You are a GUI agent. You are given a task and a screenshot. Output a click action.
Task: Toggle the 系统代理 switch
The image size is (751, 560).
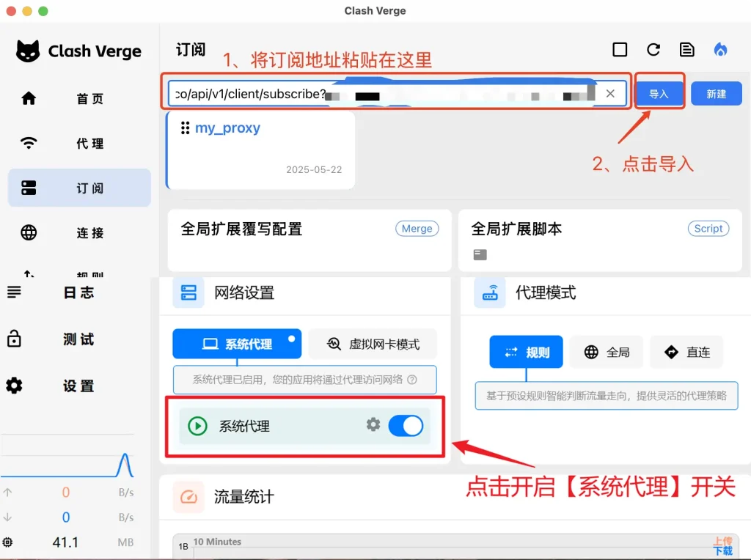[406, 426]
